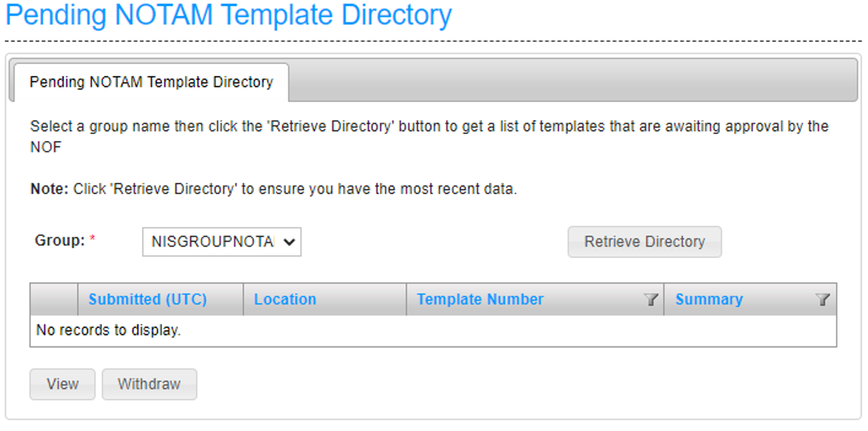Expand the Group combo box chevron arrow
868x431 pixels.
288,242
